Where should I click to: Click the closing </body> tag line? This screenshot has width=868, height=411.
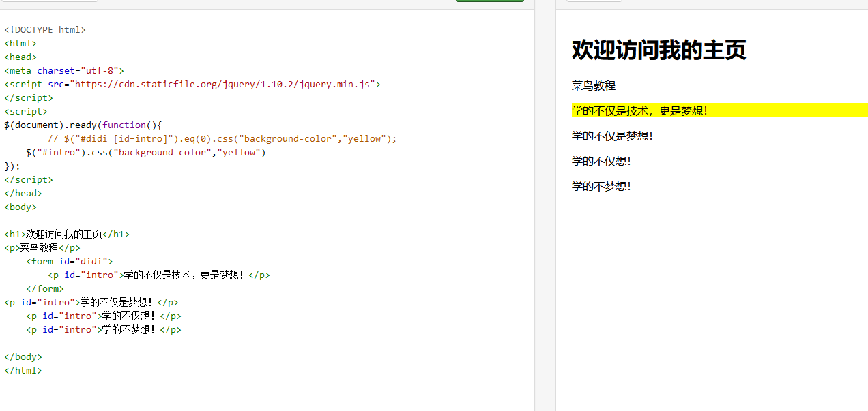23,356
